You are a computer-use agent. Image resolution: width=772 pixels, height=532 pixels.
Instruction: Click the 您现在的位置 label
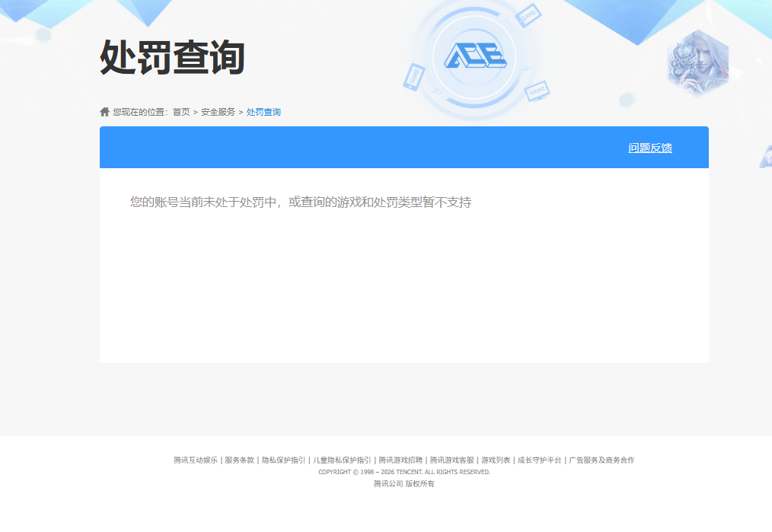(x=140, y=112)
